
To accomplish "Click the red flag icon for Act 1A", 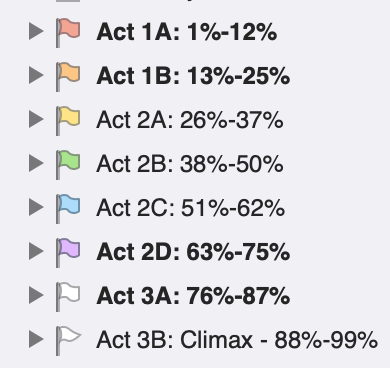I will [68, 32].
